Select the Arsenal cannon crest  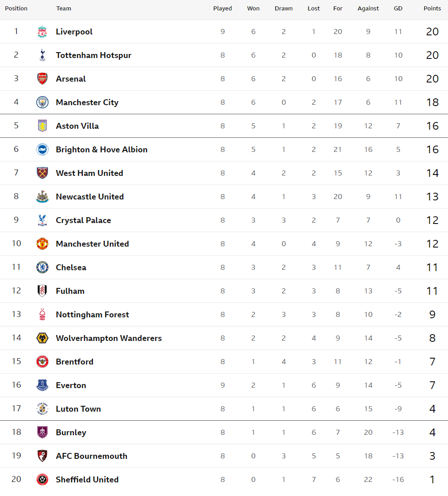[x=42, y=79]
